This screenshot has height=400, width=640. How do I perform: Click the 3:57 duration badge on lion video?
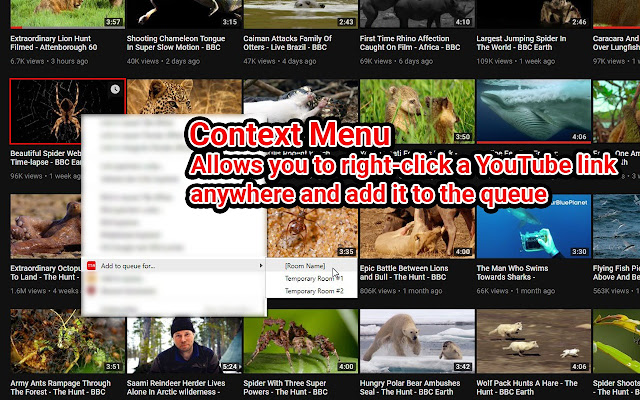113,22
